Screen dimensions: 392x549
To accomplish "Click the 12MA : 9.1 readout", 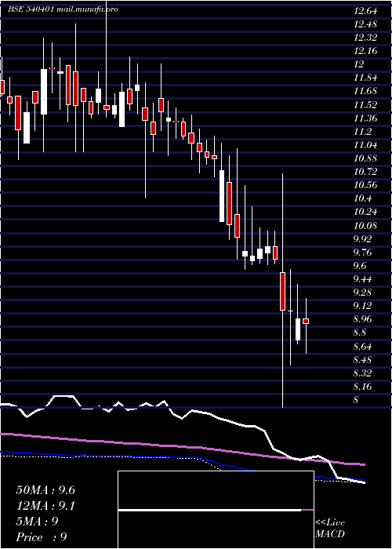I will pos(45,506).
